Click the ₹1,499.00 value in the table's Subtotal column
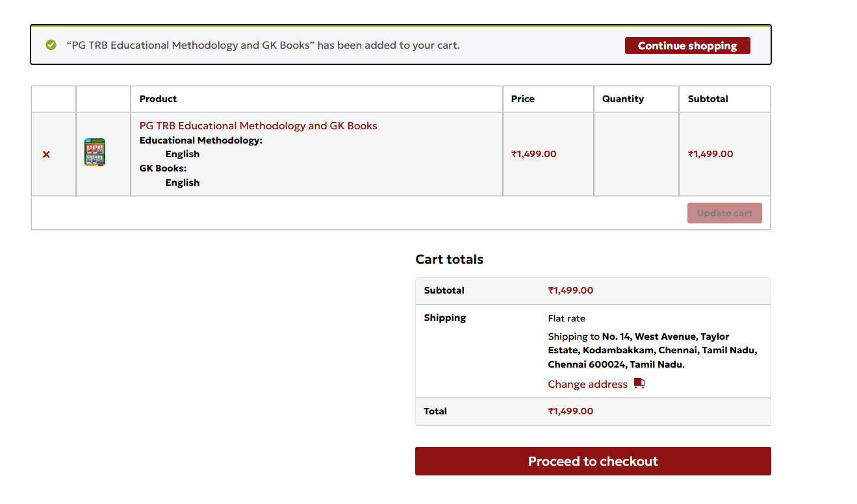This screenshot has height=504, width=857. point(711,154)
